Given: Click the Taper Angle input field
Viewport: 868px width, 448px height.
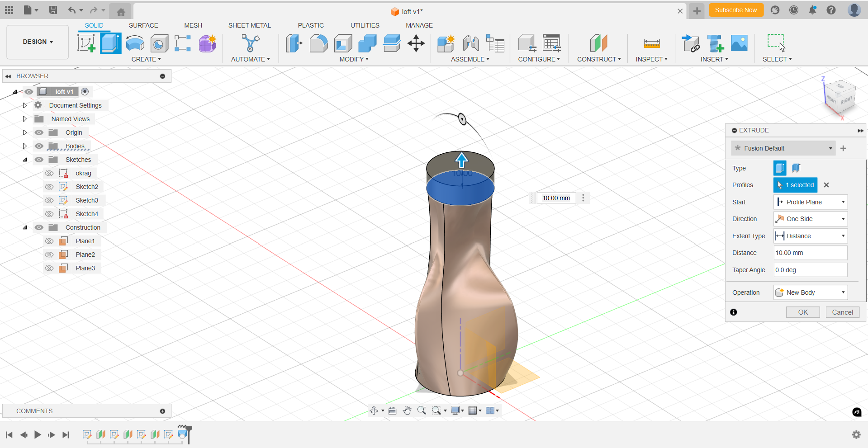Looking at the screenshot, I should click(810, 270).
